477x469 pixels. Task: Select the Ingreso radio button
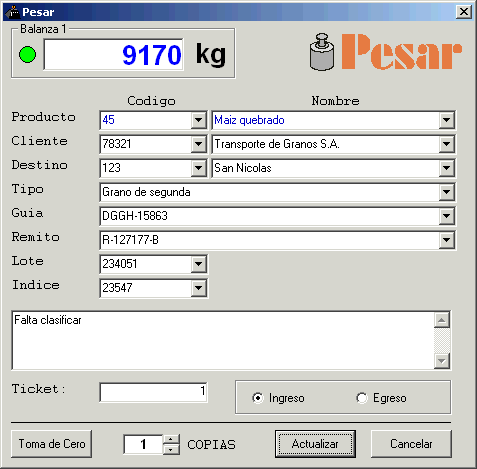[257, 398]
